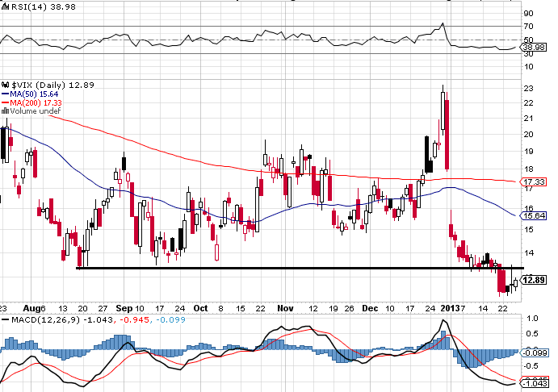Click the 20 price level on y-axis
Image resolution: width=558 pixels, height=392 pixels.
(528, 135)
